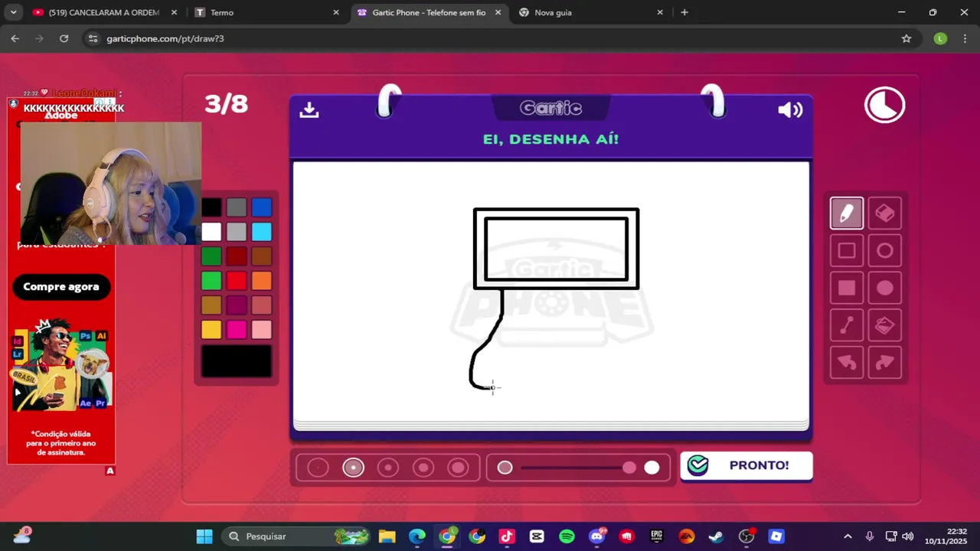Switch to the Nova guia tab
This screenshot has height=551, width=980.
(590, 12)
